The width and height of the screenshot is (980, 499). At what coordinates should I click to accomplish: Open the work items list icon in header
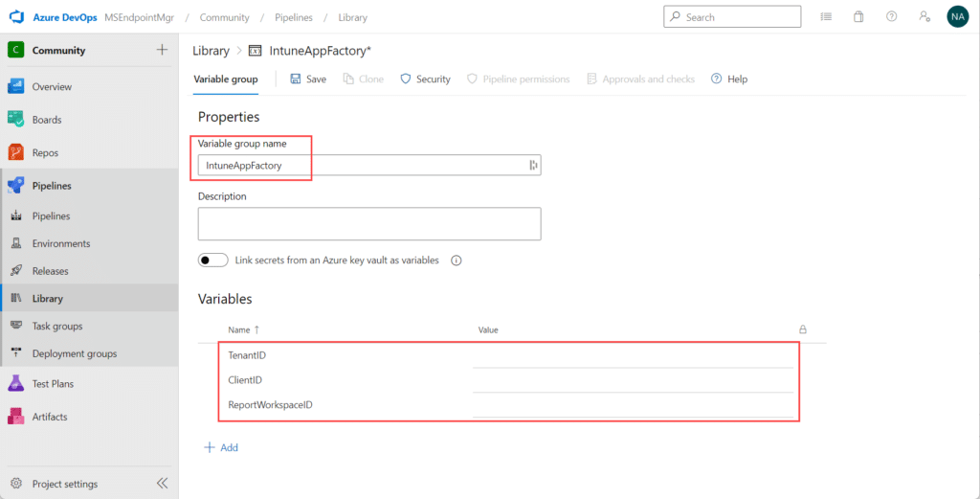[826, 17]
